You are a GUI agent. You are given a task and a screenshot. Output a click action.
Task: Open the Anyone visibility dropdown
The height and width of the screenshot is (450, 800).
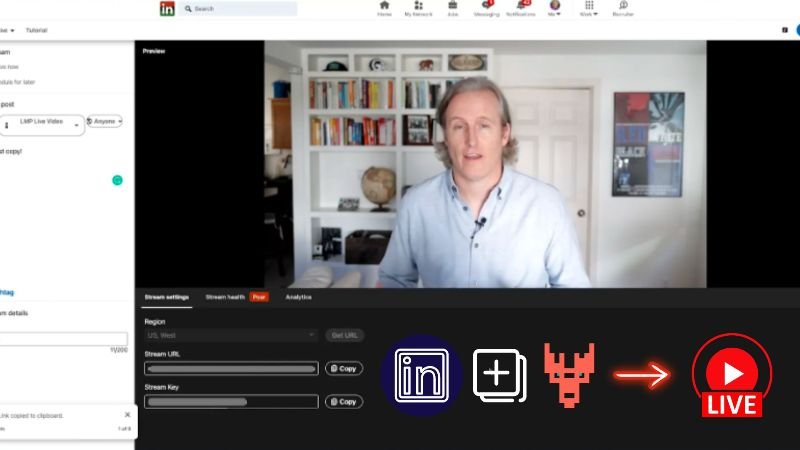click(x=105, y=121)
